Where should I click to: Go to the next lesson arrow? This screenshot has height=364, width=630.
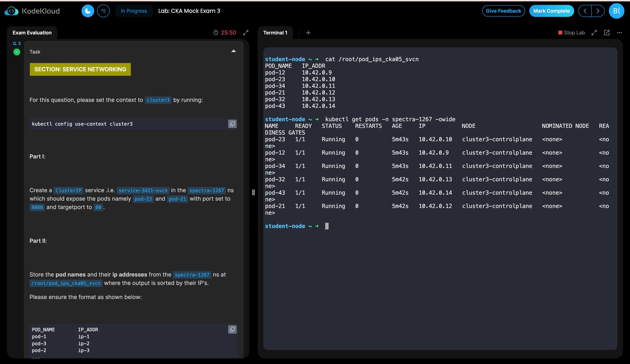pos(598,11)
